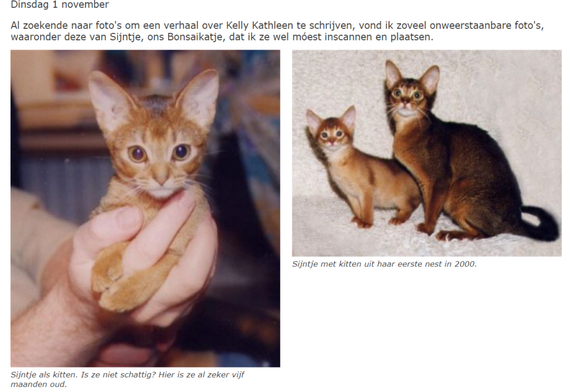Image resolution: width=570 pixels, height=392 pixels.
Task: Click the name 'Sijntje' in the intro paragraph
Action: coord(125,37)
